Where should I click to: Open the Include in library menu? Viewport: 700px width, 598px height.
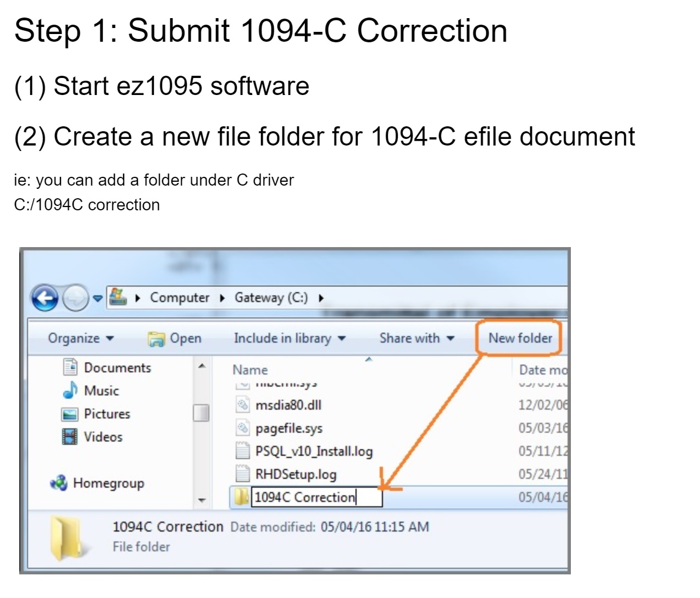(290, 338)
